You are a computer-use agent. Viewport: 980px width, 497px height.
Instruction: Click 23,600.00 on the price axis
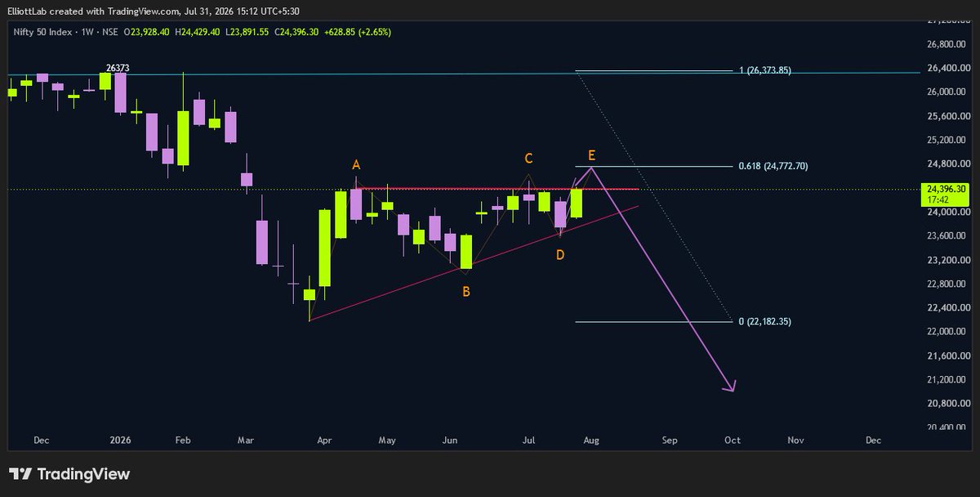point(947,235)
